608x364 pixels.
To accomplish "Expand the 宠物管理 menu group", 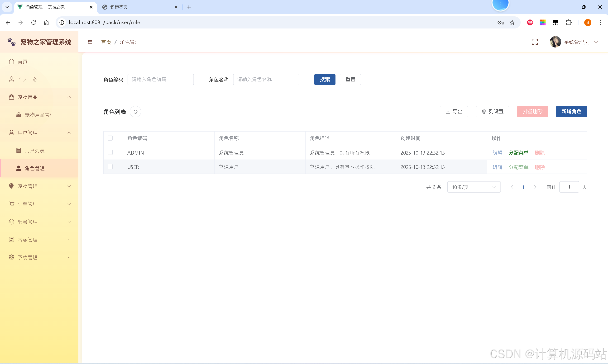I will [x=39, y=186].
